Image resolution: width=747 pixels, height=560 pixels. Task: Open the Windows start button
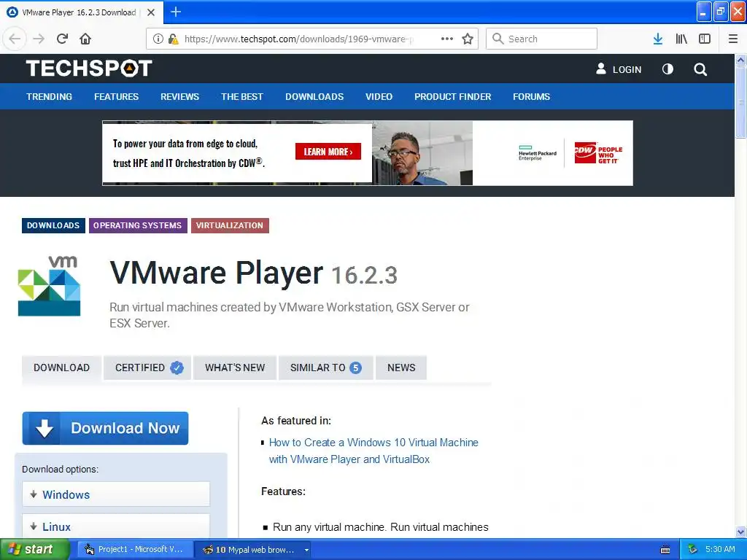[34, 550]
